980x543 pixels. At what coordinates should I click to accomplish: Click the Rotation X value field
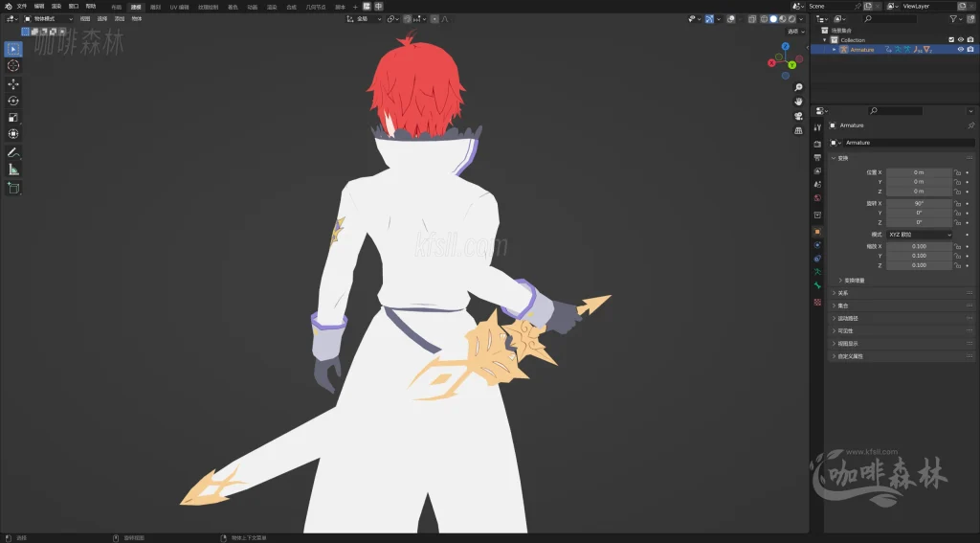919,203
